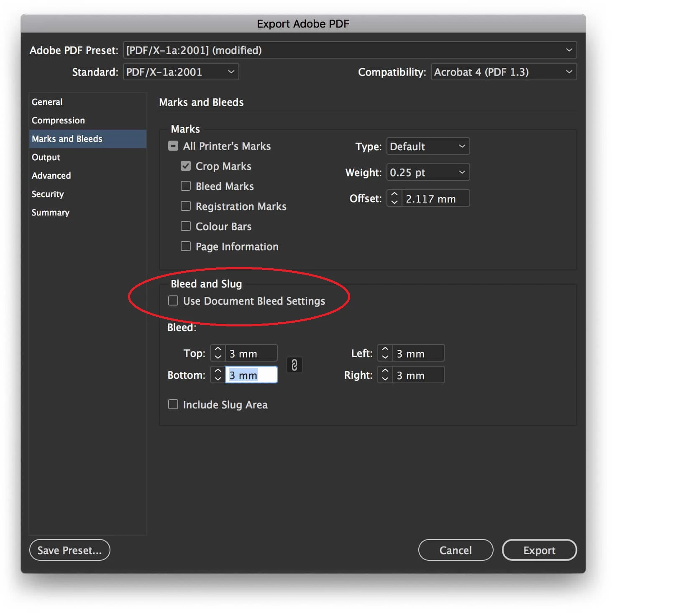Click the Offset value field
This screenshot has width=686, height=616.
click(x=435, y=198)
